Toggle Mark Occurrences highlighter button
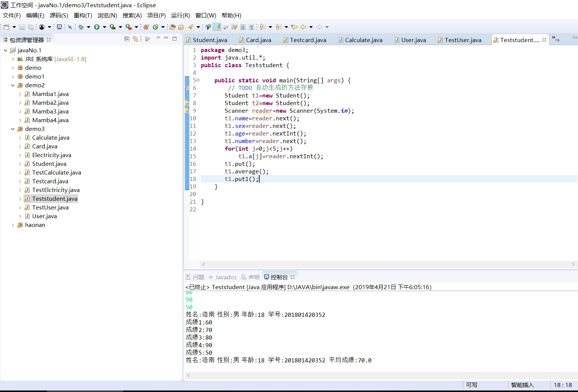The width and height of the screenshot is (578, 392). point(217,27)
